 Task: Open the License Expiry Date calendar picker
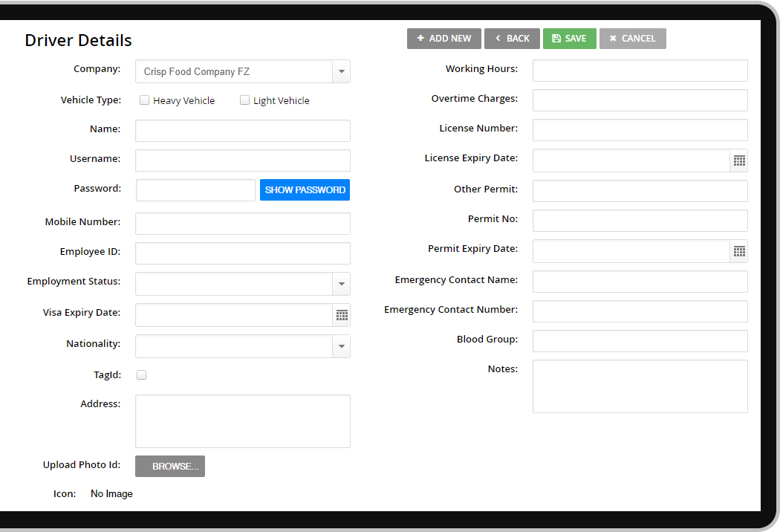(x=738, y=160)
